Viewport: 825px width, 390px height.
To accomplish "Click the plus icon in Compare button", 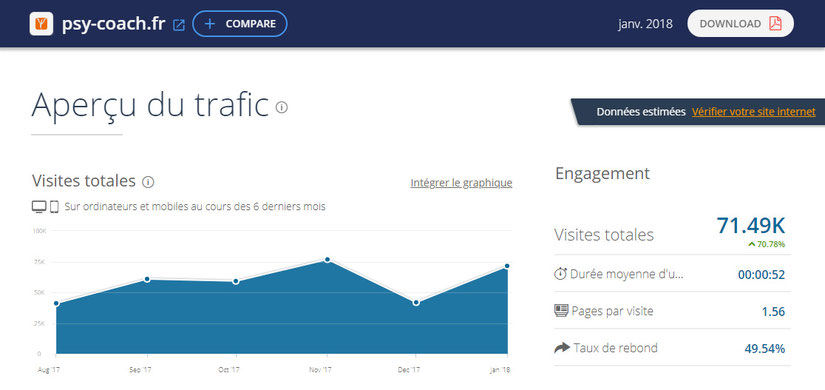I will click(x=210, y=24).
